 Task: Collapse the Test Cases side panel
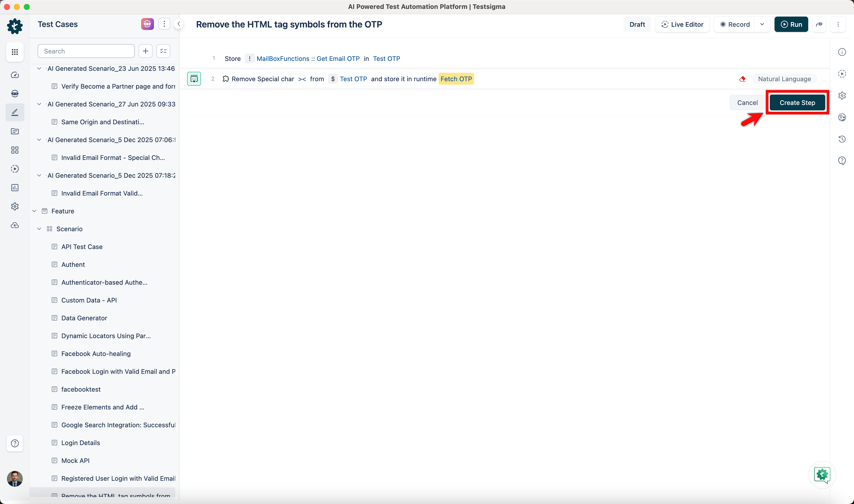[179, 24]
